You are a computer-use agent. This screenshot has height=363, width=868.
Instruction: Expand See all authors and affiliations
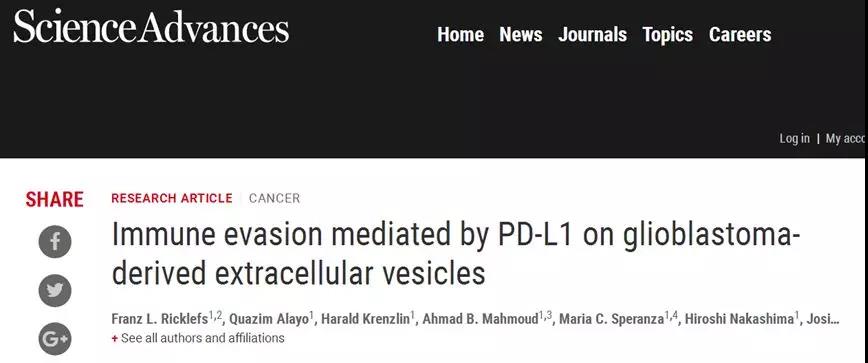[203, 338]
